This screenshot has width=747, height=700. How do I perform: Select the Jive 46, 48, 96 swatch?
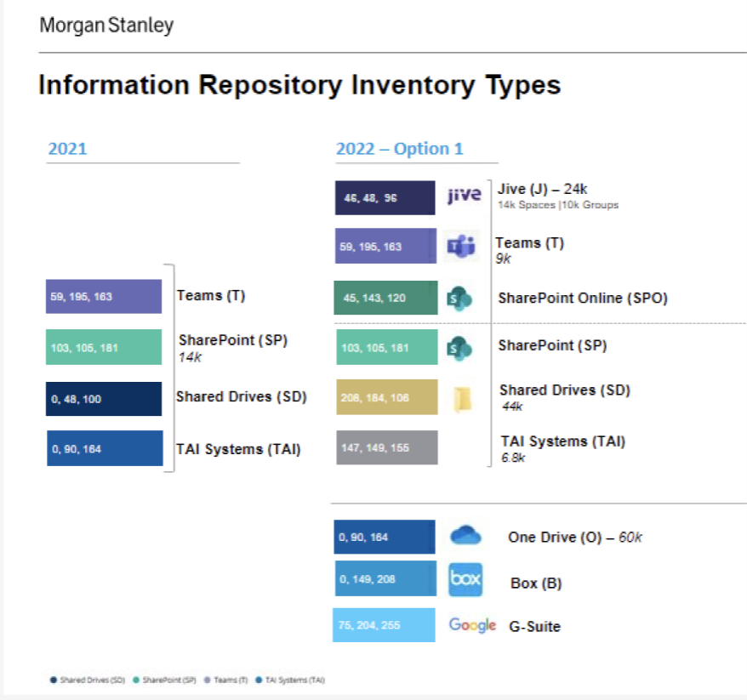tap(385, 197)
